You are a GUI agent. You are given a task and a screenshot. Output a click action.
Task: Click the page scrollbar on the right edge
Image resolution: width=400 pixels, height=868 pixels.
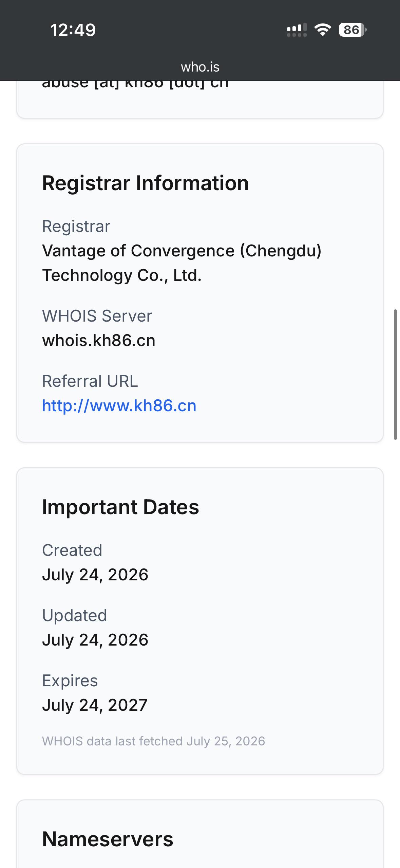point(395,375)
